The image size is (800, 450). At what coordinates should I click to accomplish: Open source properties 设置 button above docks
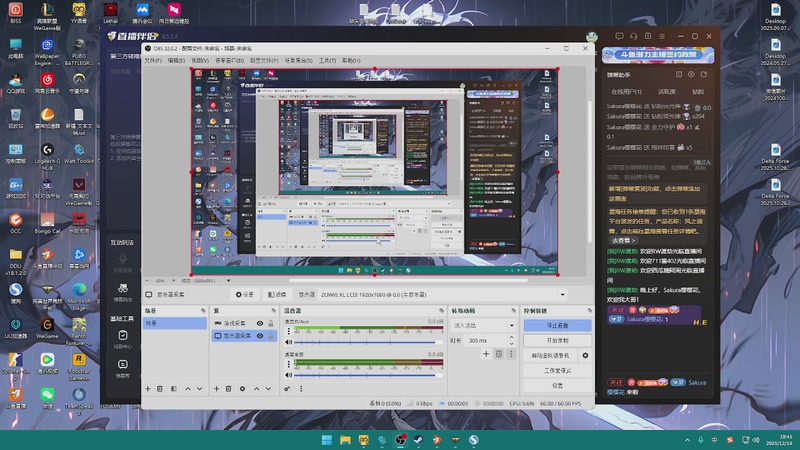[245, 294]
